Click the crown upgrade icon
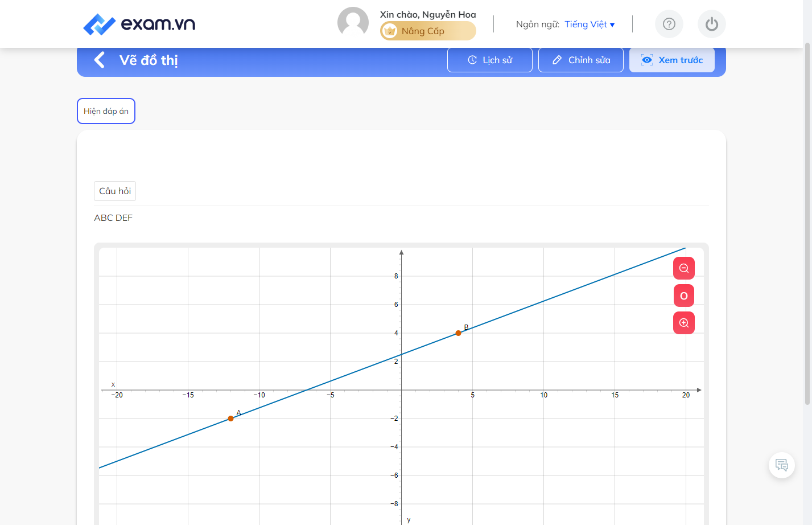Image resolution: width=812 pixels, height=525 pixels. point(390,31)
